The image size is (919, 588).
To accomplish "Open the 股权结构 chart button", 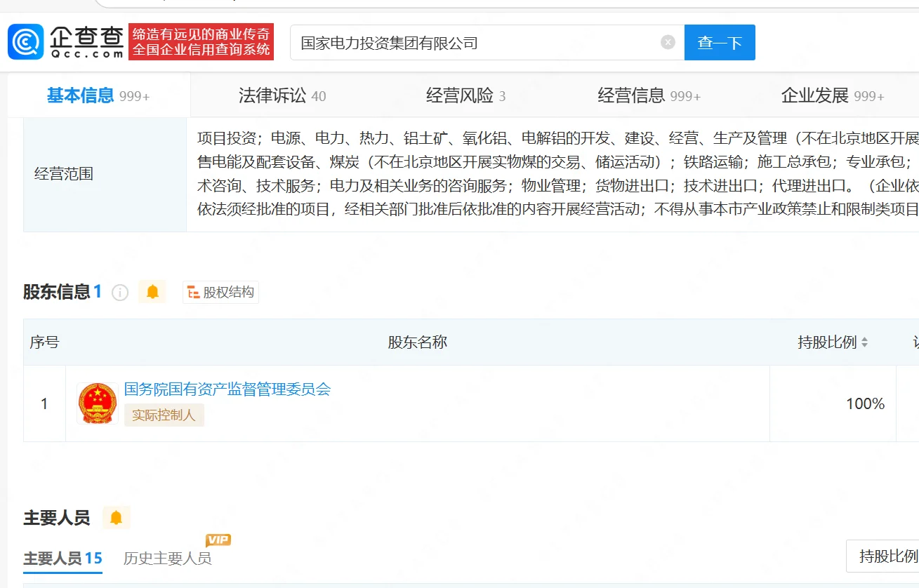I will pyautogui.click(x=220, y=292).
